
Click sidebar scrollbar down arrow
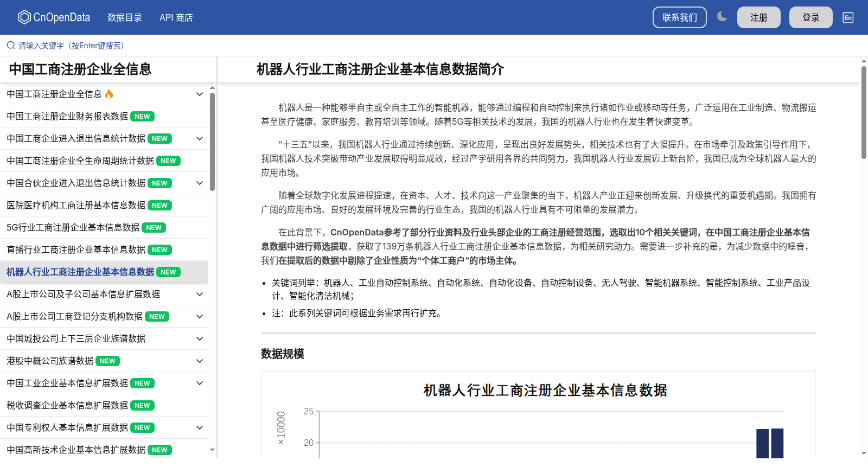pos(212,450)
